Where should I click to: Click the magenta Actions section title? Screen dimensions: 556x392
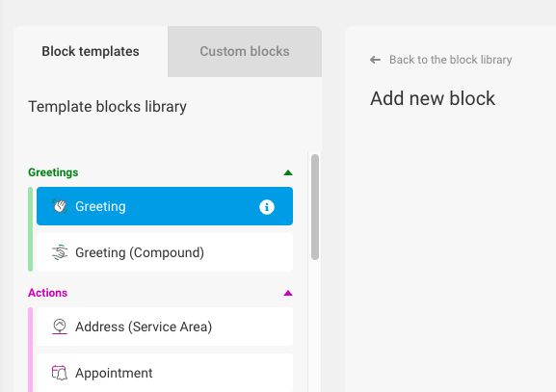[x=47, y=293]
